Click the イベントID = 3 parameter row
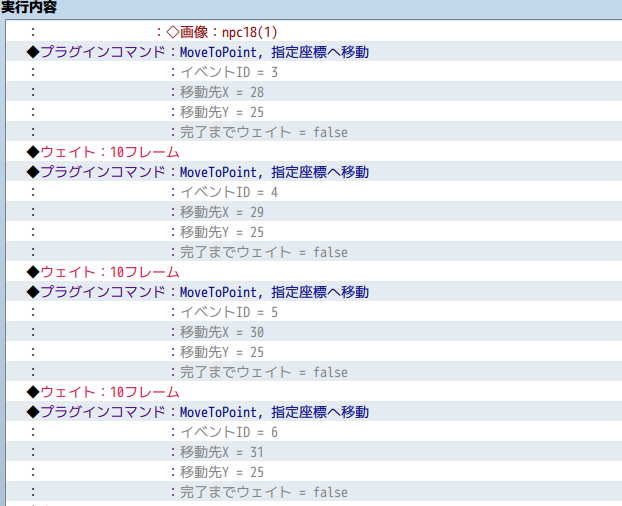The image size is (622, 506). coord(314,72)
